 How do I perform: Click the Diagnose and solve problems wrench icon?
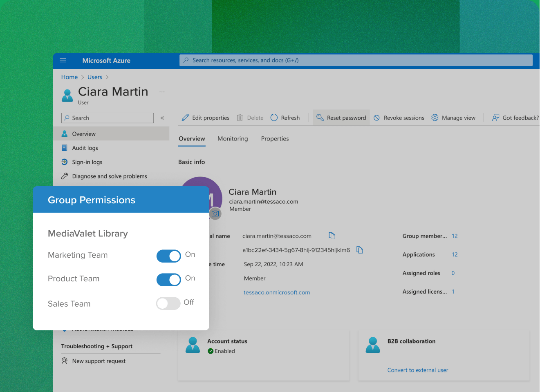coord(65,176)
